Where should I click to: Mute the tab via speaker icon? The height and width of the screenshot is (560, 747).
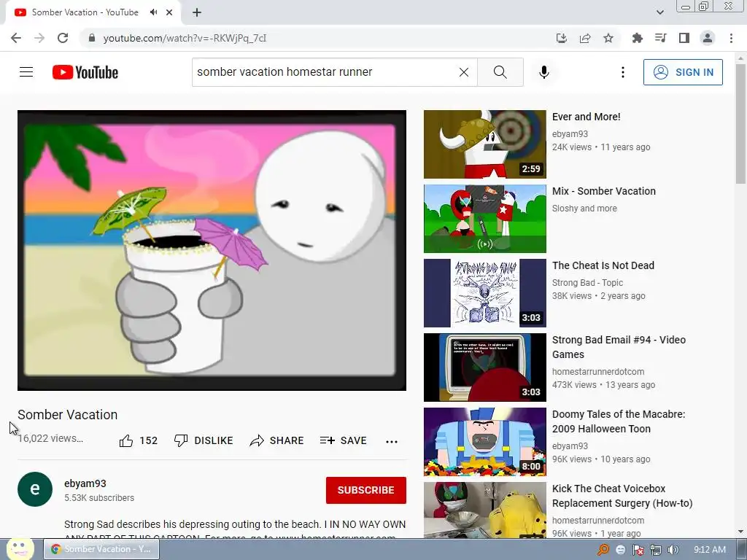[x=153, y=12]
